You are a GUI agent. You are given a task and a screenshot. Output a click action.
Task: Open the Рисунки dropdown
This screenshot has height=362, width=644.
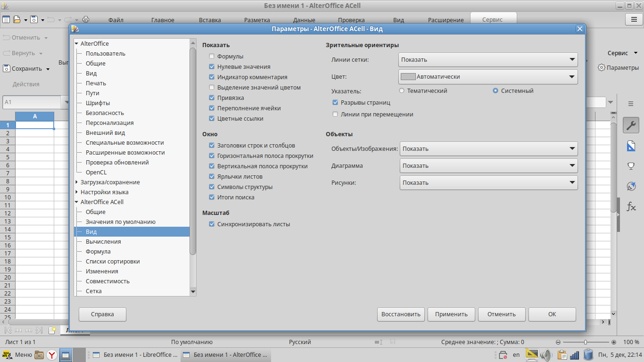(489, 182)
